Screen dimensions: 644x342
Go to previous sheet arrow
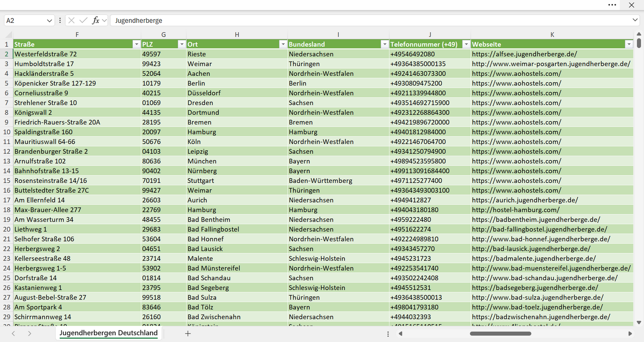pos(13,333)
